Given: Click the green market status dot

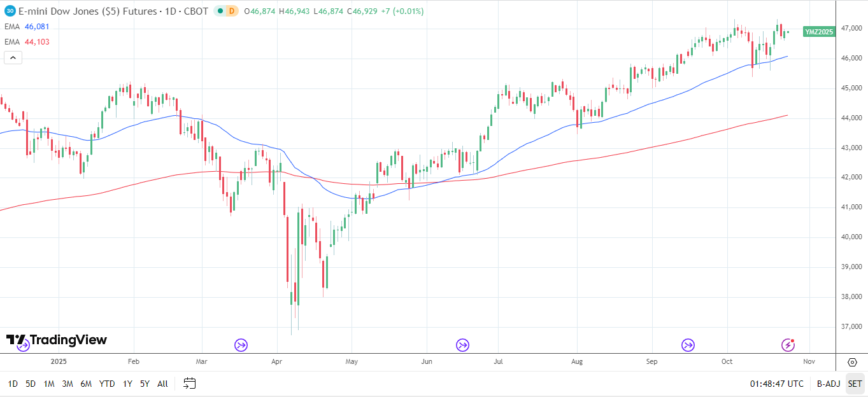Looking at the screenshot, I should click(220, 11).
